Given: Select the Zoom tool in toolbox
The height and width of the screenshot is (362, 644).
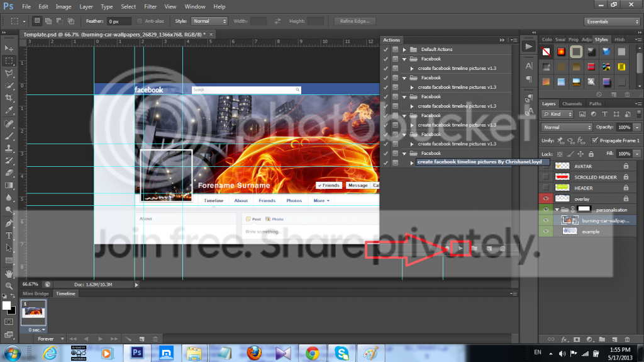Looking at the screenshot, I should [9, 285].
